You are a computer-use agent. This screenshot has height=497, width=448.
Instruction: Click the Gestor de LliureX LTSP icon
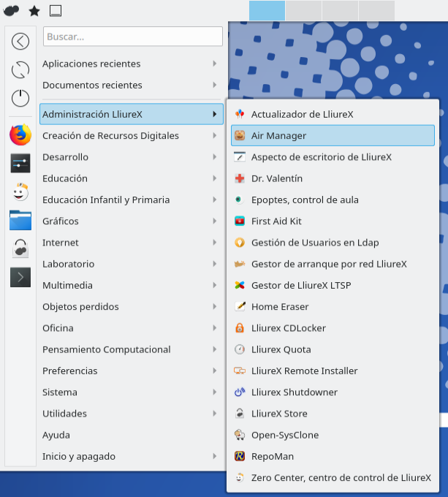(240, 285)
